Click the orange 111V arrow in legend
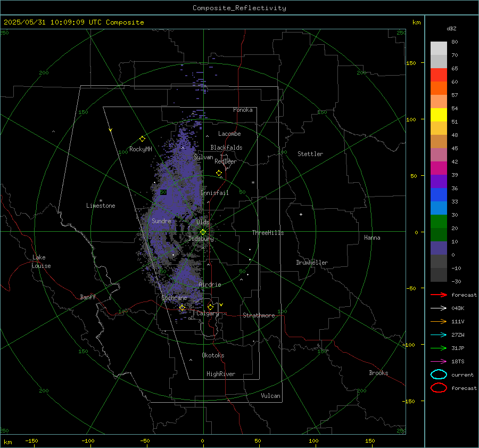 point(439,321)
